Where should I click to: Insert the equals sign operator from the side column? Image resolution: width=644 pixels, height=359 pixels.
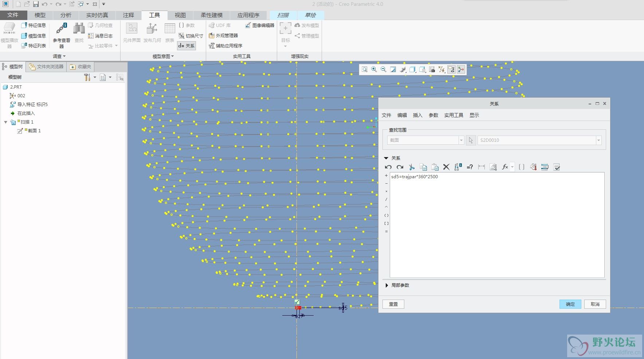click(x=386, y=231)
